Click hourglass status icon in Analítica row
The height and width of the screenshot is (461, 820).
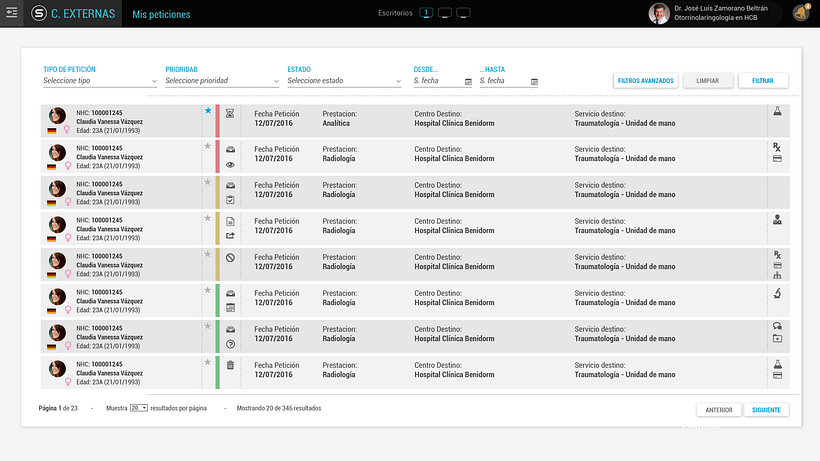point(230,113)
